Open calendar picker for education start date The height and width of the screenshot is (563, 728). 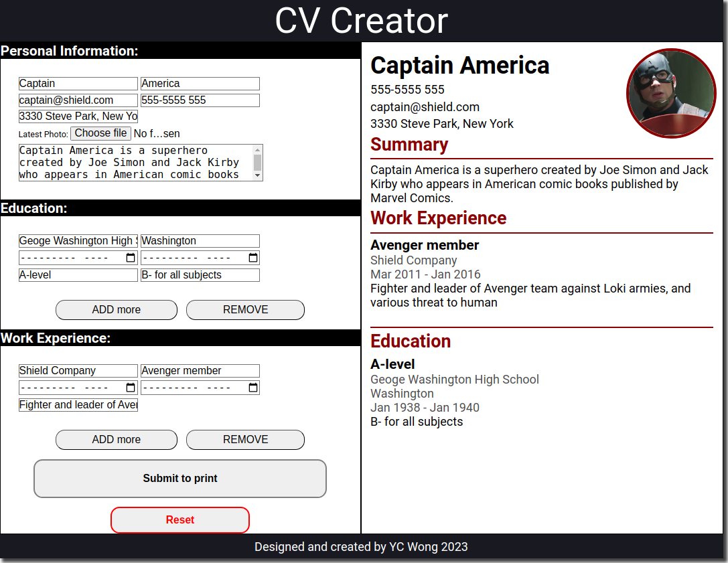coord(131,258)
